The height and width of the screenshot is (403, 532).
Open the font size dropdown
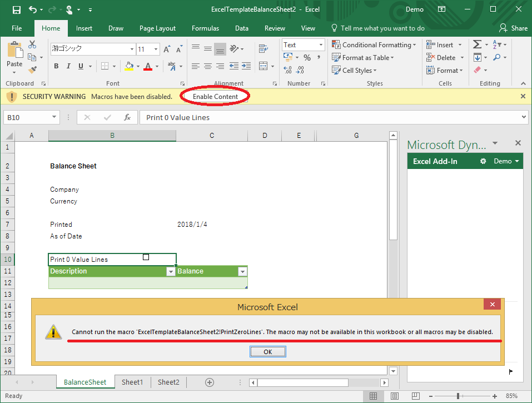(x=156, y=49)
